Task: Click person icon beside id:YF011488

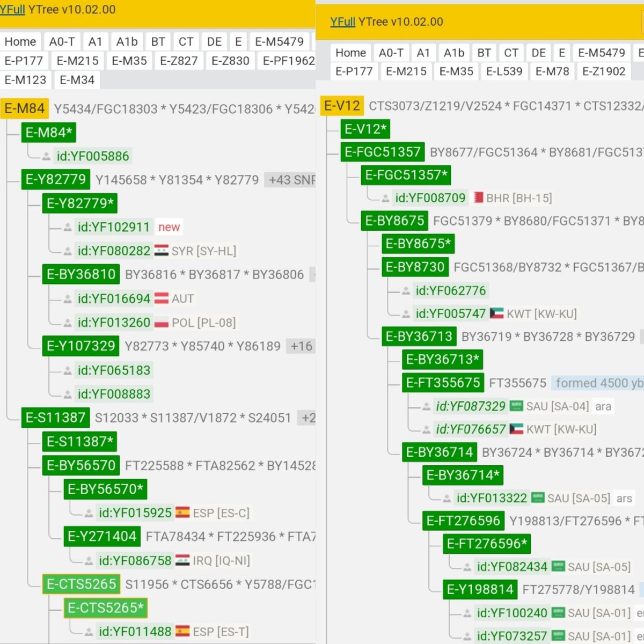Action: tap(89, 632)
